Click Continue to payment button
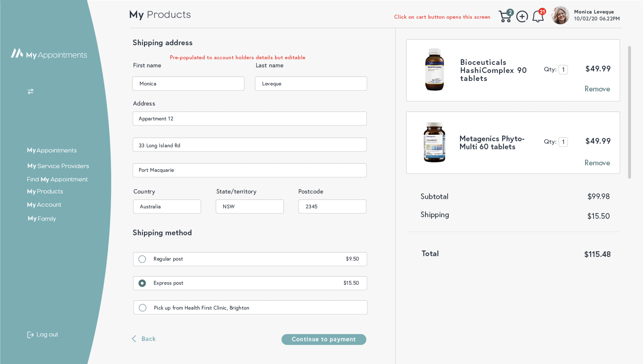 tap(324, 339)
